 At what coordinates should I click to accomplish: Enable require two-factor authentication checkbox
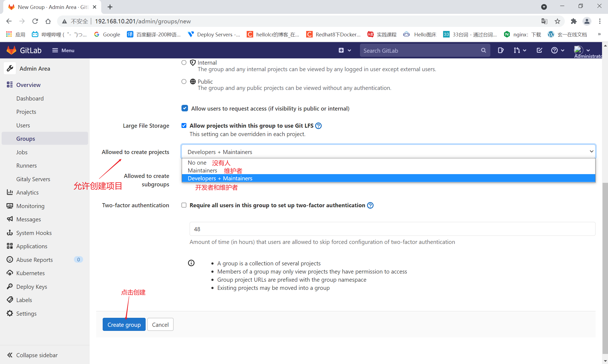pyautogui.click(x=184, y=205)
